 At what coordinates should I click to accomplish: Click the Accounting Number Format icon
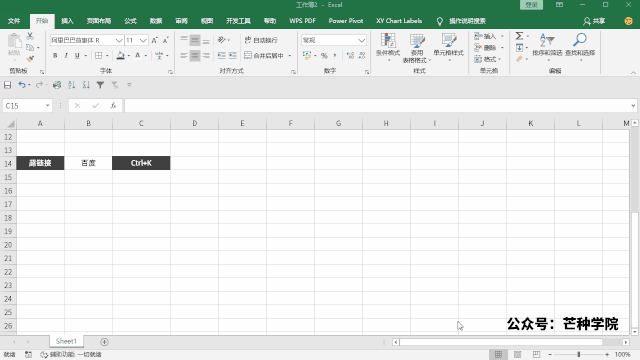pos(307,56)
